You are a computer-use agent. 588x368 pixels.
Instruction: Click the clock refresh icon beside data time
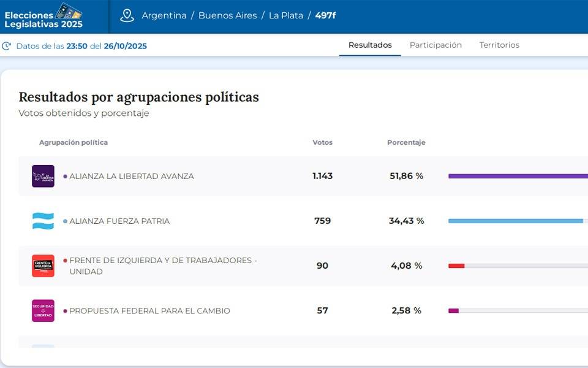[7, 46]
